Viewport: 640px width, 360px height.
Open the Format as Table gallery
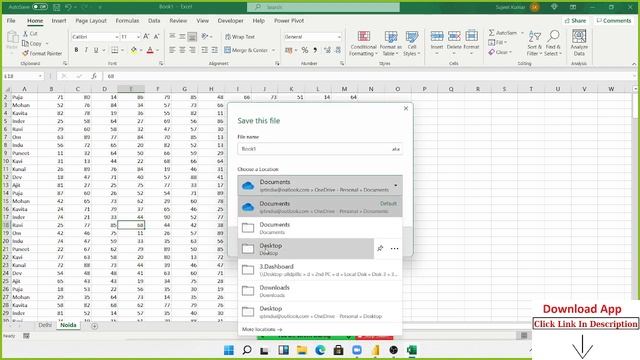tap(391, 43)
